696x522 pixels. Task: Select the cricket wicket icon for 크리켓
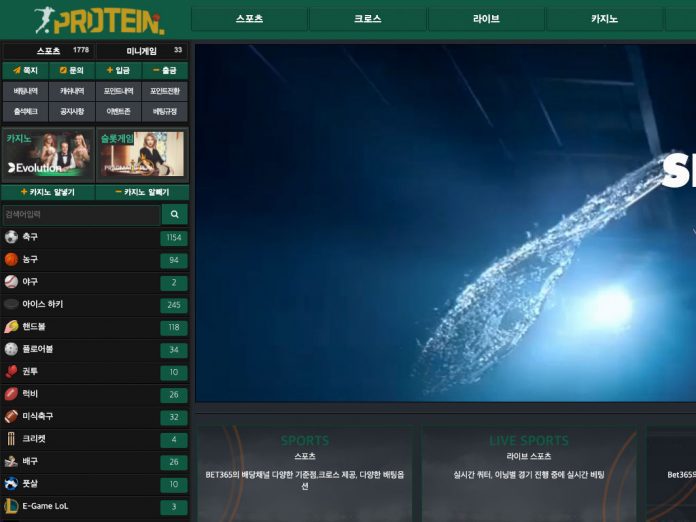click(11, 439)
